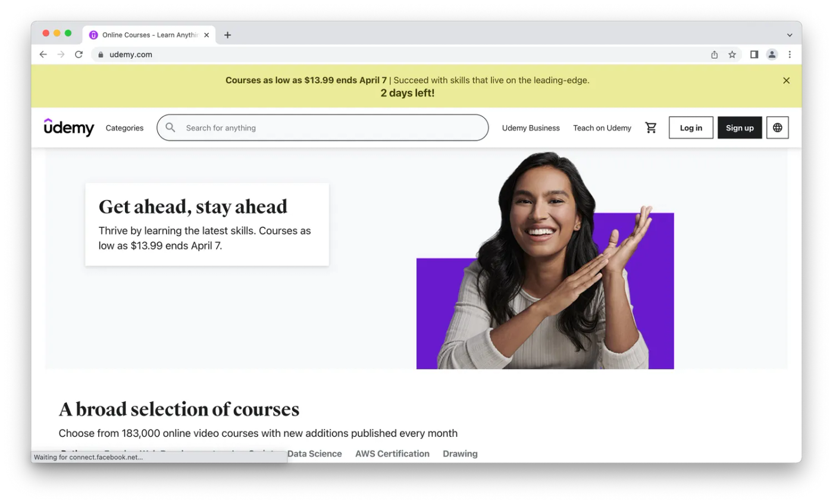Click the Udemy logo
Image resolution: width=833 pixels, height=504 pixels.
68,127
